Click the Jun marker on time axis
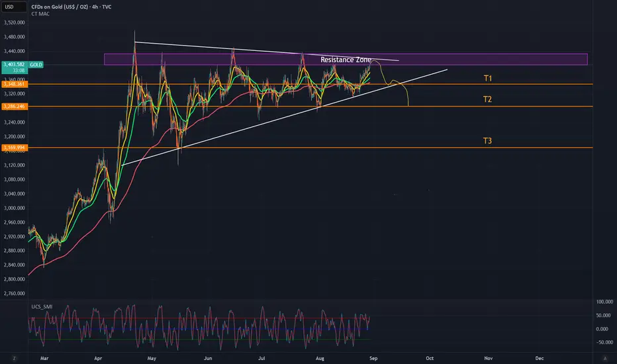Viewport: 617px width, 364px height. point(208,358)
